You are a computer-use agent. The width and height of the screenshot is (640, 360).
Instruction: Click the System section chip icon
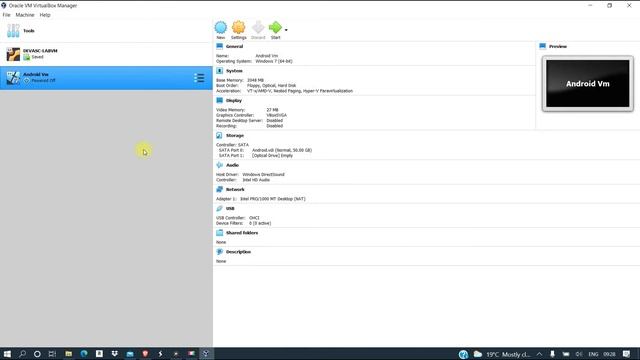pos(220,71)
